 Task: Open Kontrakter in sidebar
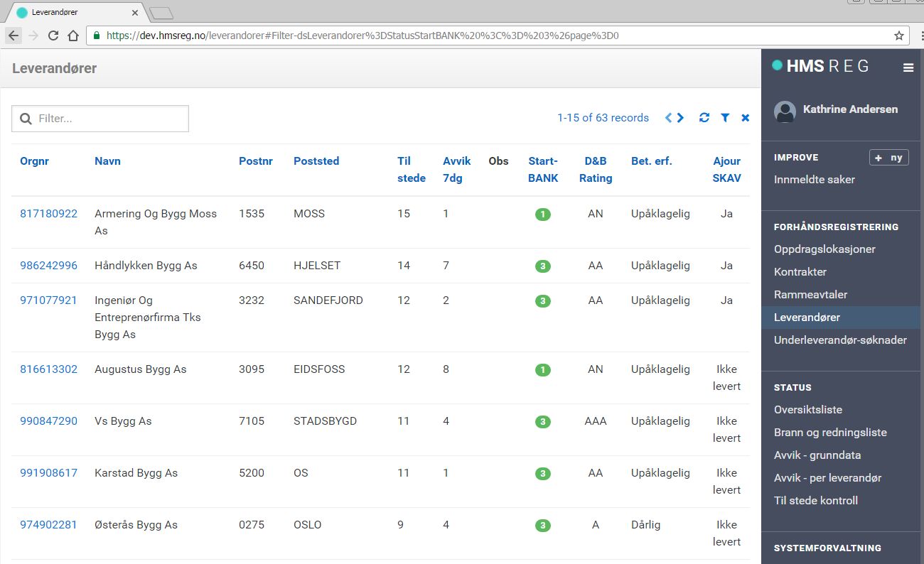tap(800, 272)
